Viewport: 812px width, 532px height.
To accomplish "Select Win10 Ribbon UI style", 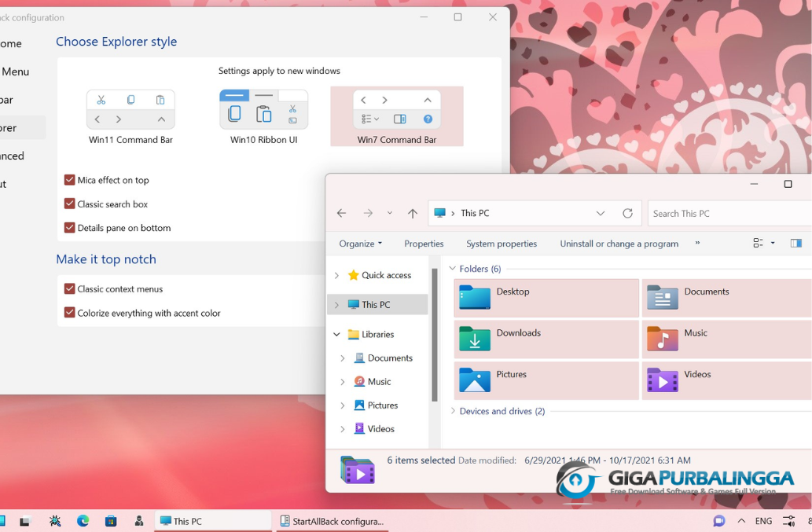I will click(263, 117).
